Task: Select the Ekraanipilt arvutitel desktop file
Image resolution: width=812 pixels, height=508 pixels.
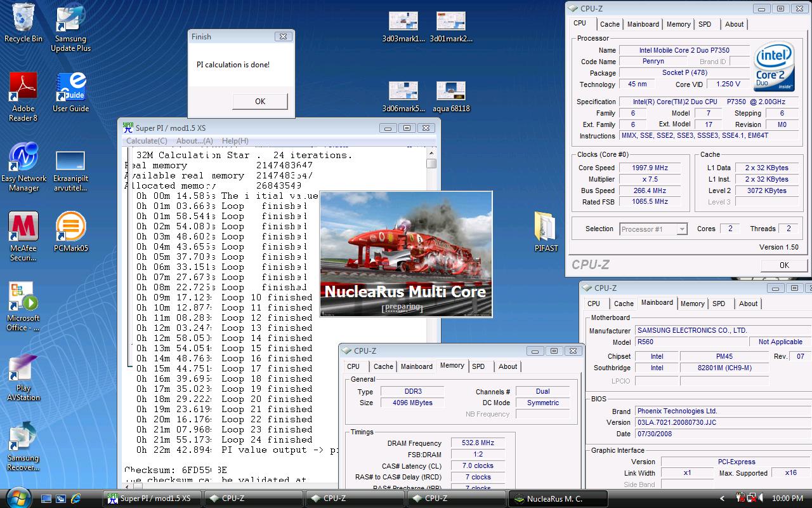Action: pyautogui.click(x=70, y=171)
